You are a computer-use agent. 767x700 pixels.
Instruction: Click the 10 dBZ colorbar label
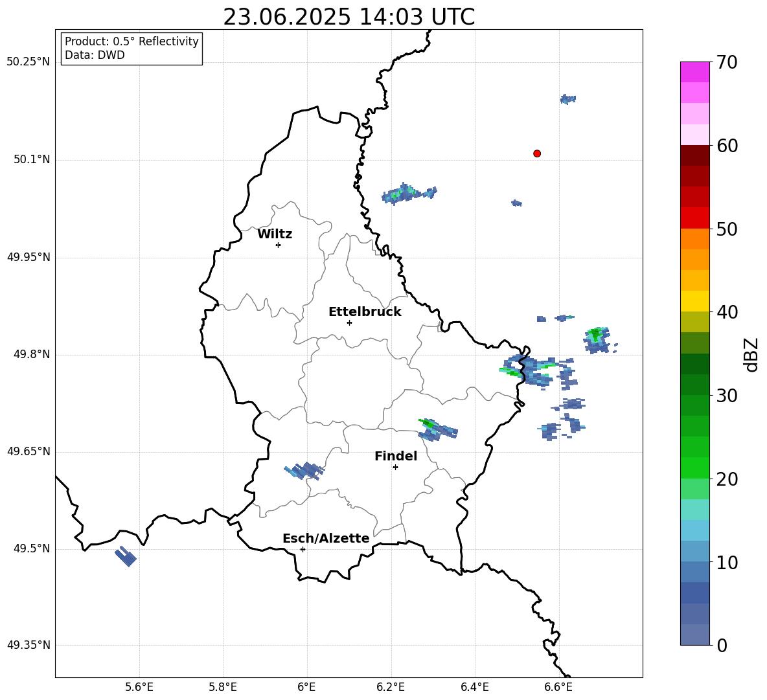(x=727, y=562)
